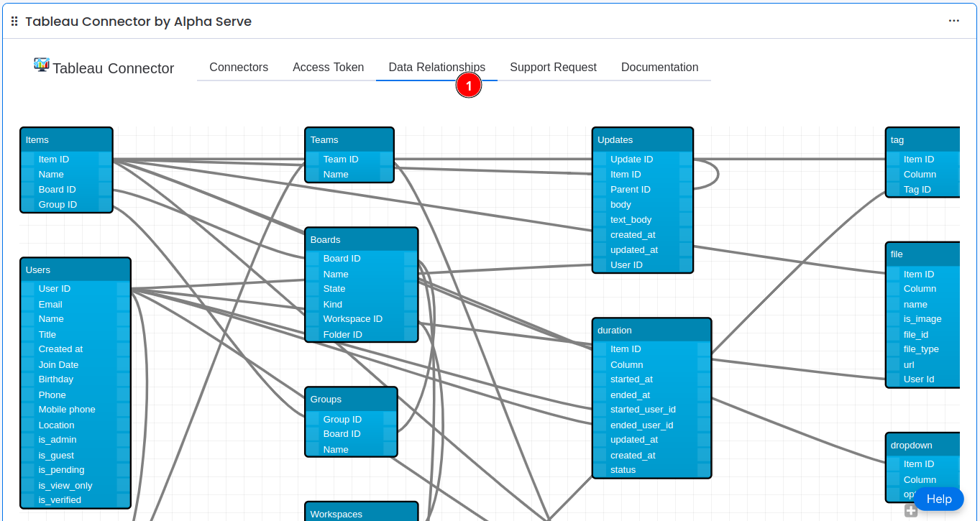Open the three-dot widget options menu
Viewport: 980px width, 521px height.
coord(953,21)
